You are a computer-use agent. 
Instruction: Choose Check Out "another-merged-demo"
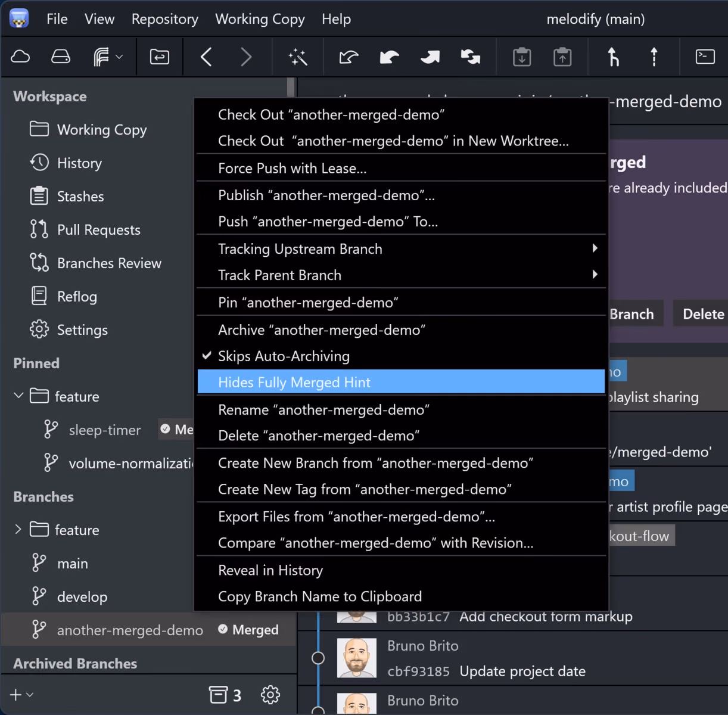point(402,114)
